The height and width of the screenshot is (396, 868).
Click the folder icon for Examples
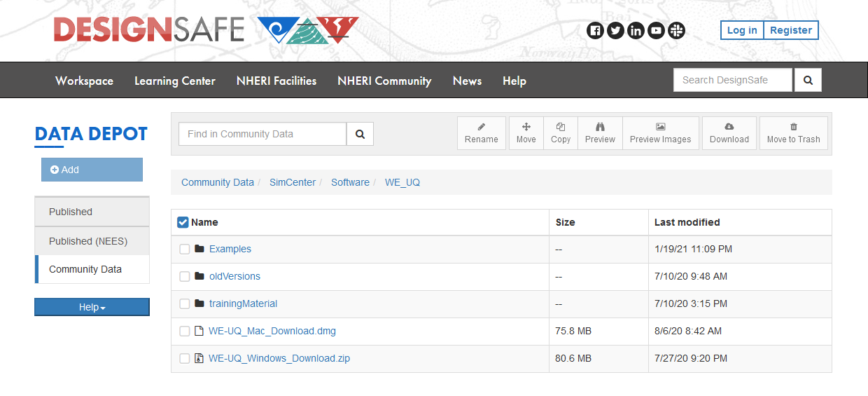click(199, 249)
